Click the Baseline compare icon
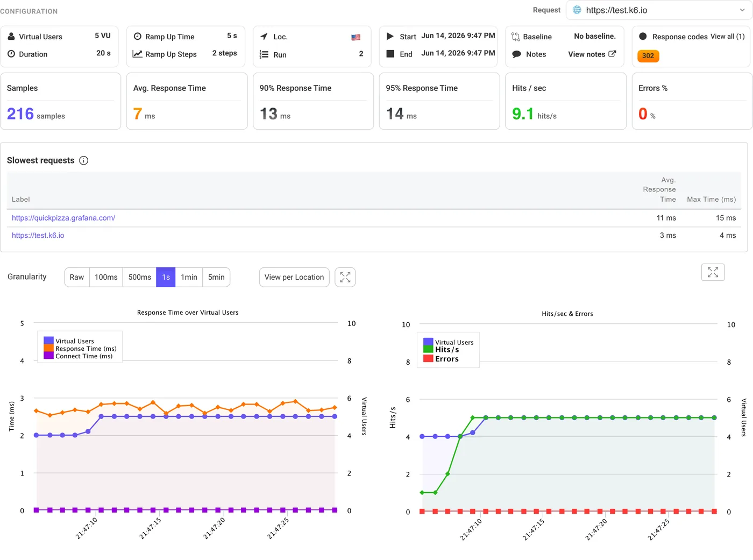Viewport: 753px width, 560px height. [x=516, y=37]
